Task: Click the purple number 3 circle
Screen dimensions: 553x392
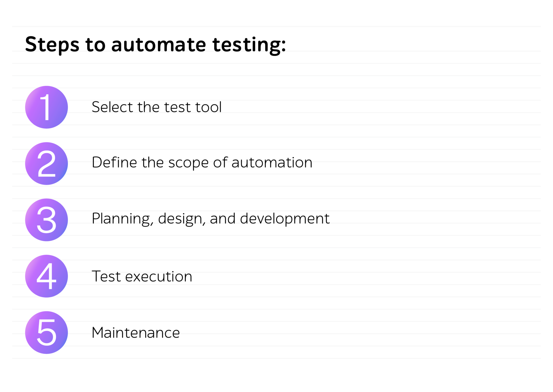Action: pos(46,220)
